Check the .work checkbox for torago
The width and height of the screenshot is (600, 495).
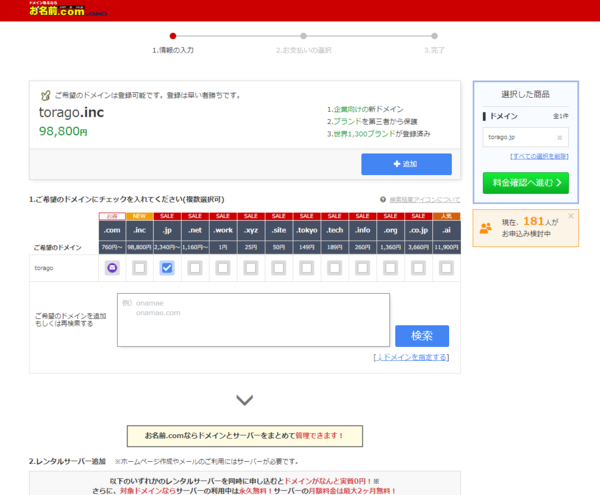pos(223,268)
